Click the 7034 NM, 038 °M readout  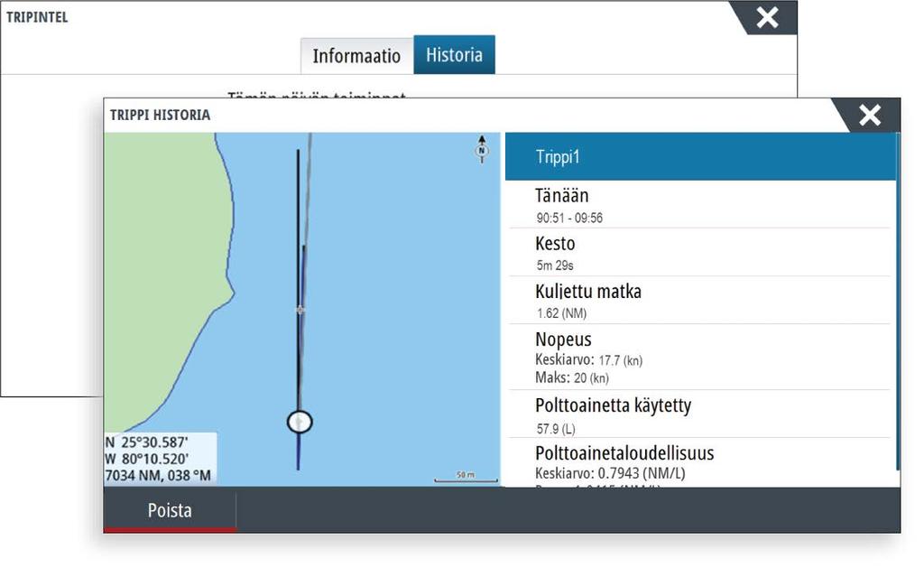point(158,476)
